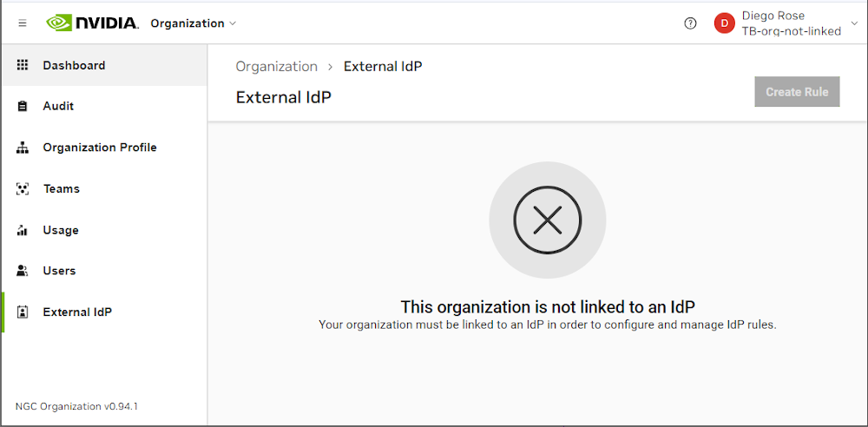Click the Users people icon
The image size is (868, 427).
(23, 271)
